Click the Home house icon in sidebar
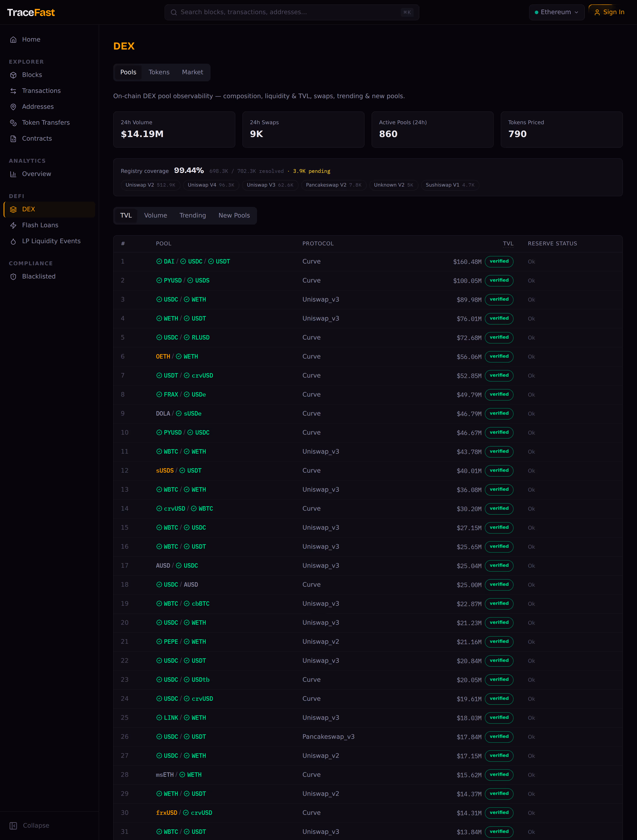Viewport: 637px width, 840px height. coord(13,40)
